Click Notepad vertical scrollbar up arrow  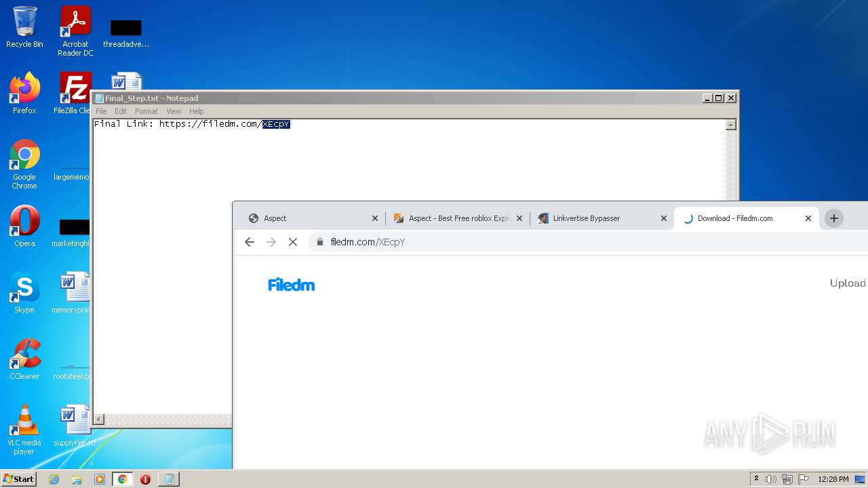tap(730, 125)
